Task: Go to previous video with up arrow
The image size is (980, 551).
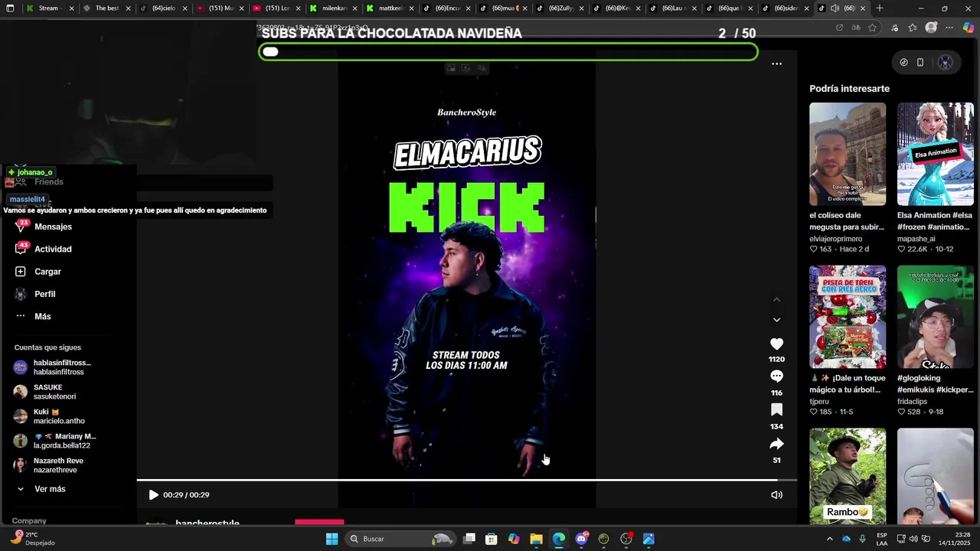Action: tap(776, 299)
